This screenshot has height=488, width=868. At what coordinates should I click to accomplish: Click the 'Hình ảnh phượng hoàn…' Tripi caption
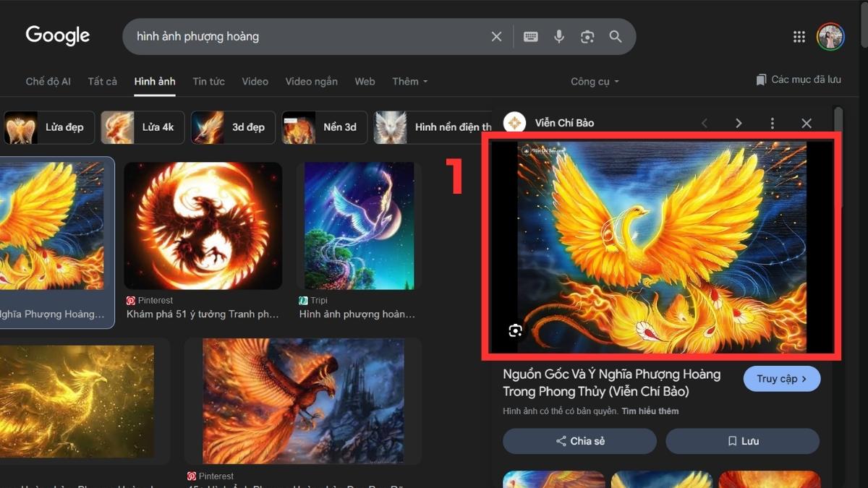[357, 314]
